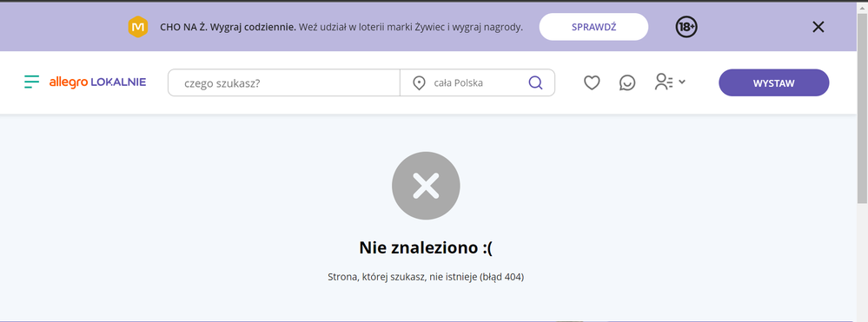Click the 18+ age restriction icon

point(686,27)
